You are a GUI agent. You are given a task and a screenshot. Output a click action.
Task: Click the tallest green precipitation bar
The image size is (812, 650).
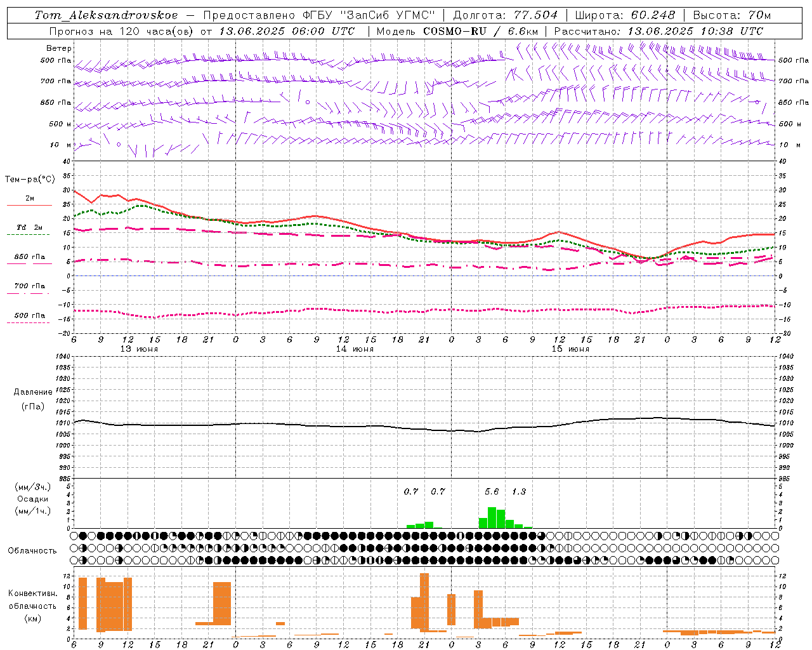coord(492,518)
